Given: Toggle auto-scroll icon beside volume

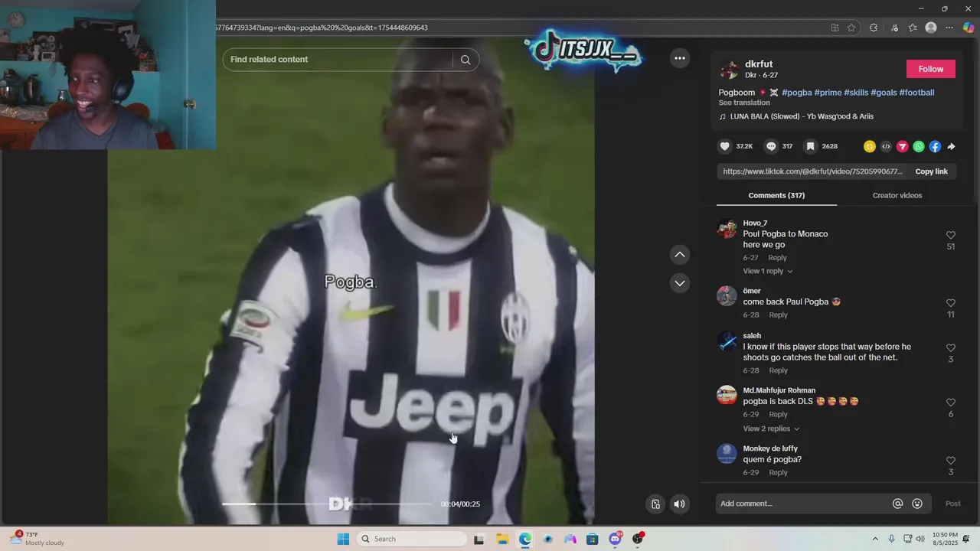Looking at the screenshot, I should pyautogui.click(x=655, y=504).
